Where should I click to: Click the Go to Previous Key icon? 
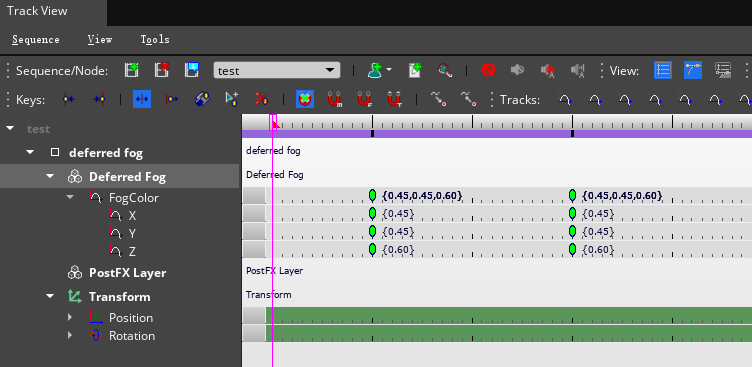tap(69, 99)
